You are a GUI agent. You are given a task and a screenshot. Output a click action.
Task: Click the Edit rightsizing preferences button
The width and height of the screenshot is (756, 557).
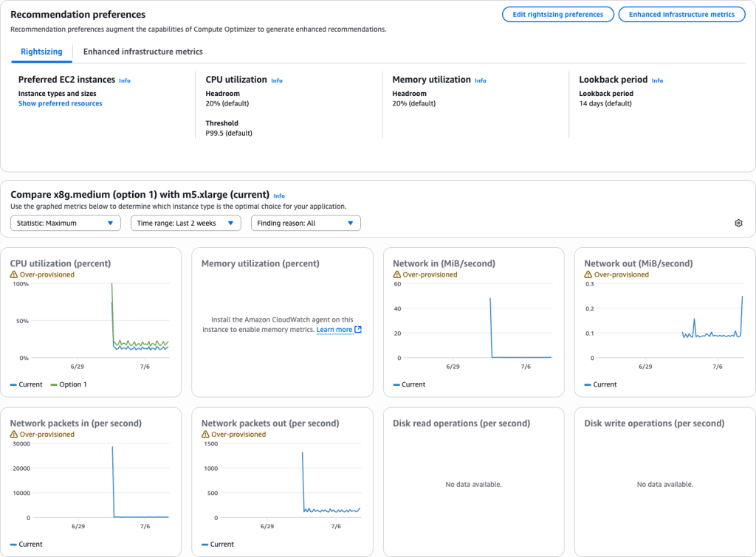557,14
